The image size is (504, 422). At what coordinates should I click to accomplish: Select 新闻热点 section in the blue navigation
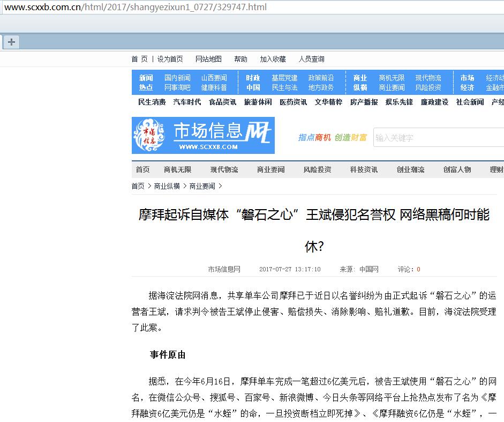pos(146,83)
